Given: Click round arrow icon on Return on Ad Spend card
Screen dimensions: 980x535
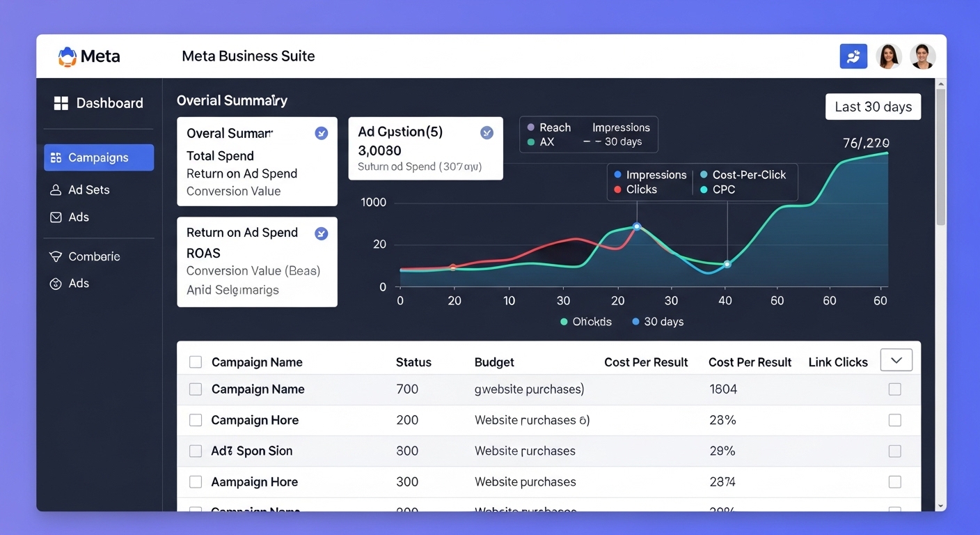Looking at the screenshot, I should [x=321, y=233].
